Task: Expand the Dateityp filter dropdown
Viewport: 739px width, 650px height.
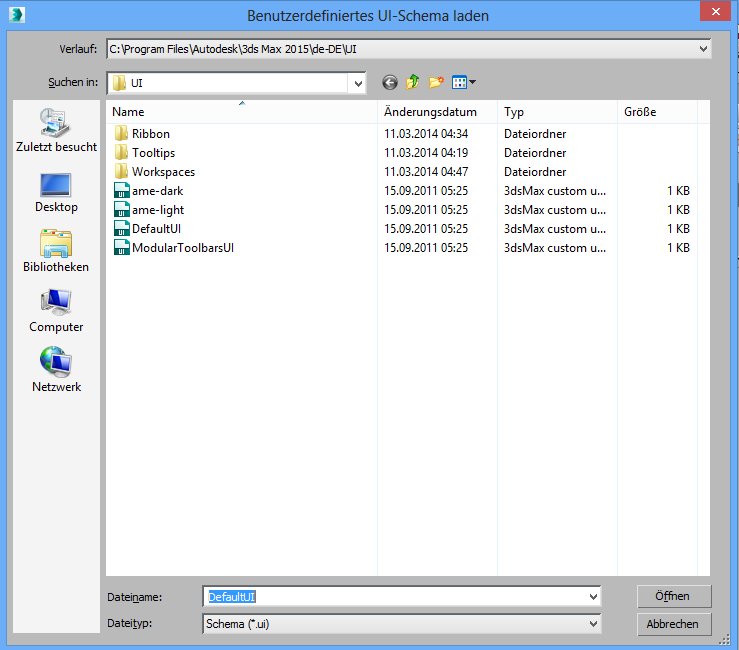Action: 593,624
